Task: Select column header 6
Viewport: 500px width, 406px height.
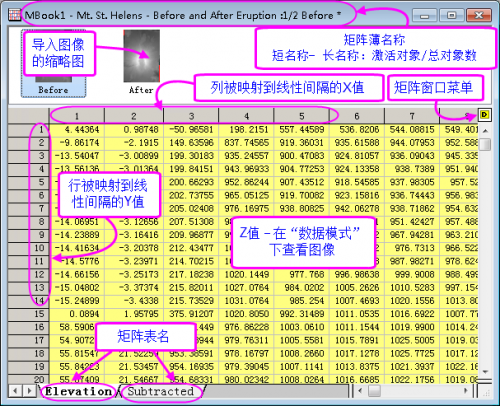Action: pos(357,116)
